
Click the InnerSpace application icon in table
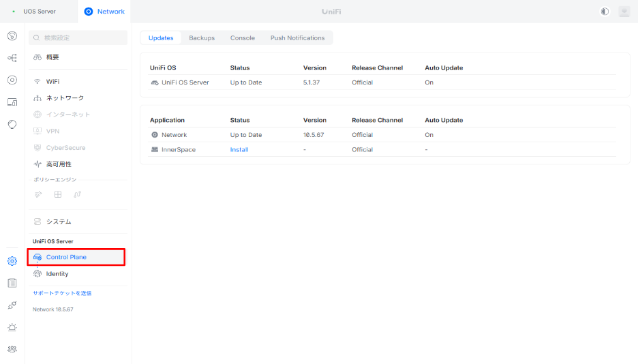coord(155,150)
